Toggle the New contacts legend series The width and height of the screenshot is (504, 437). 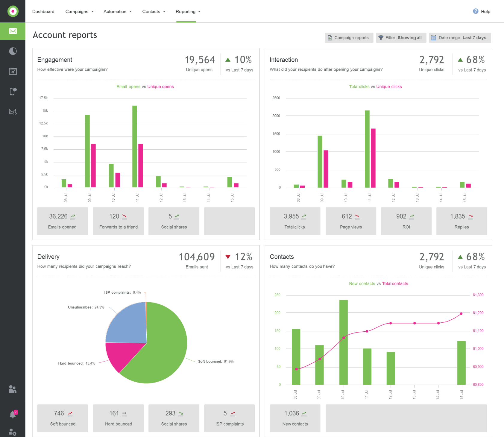(362, 283)
